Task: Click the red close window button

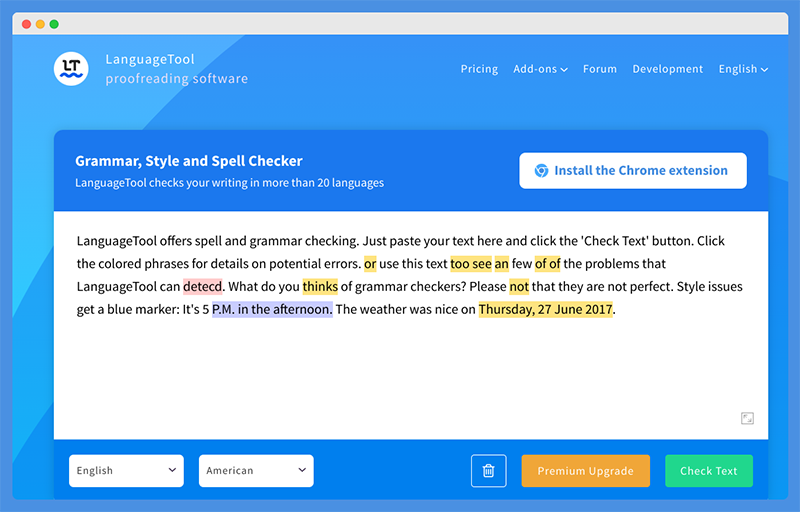Action: 27,24
